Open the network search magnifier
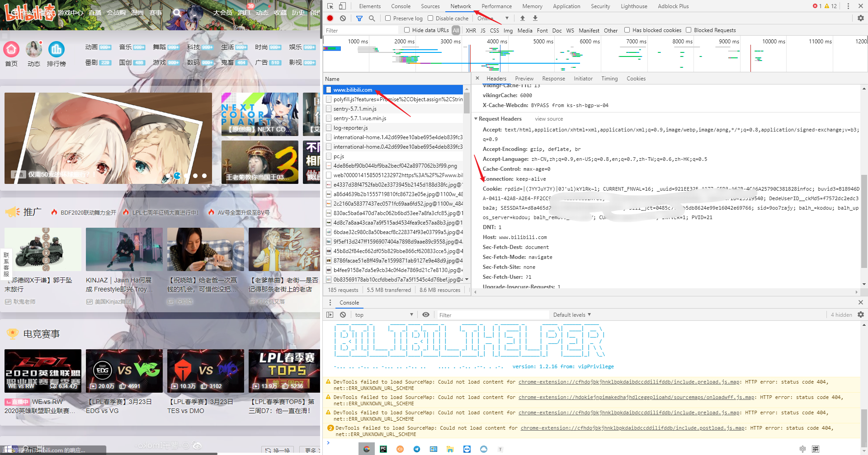 [x=372, y=18]
